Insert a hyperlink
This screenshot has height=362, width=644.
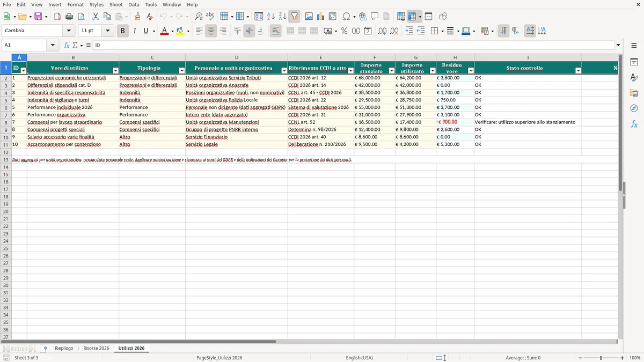point(363,17)
